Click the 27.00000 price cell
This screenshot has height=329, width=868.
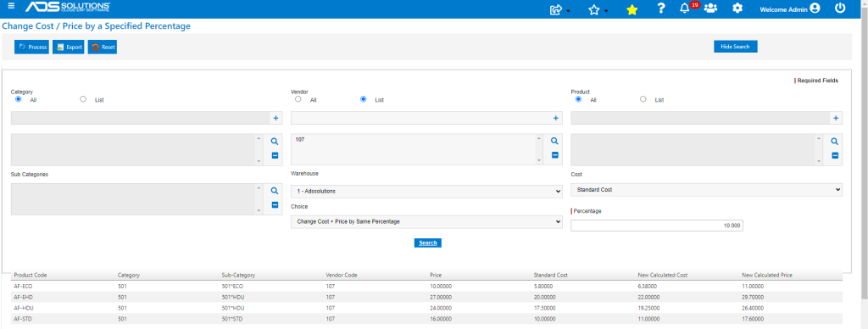pyautogui.click(x=441, y=297)
